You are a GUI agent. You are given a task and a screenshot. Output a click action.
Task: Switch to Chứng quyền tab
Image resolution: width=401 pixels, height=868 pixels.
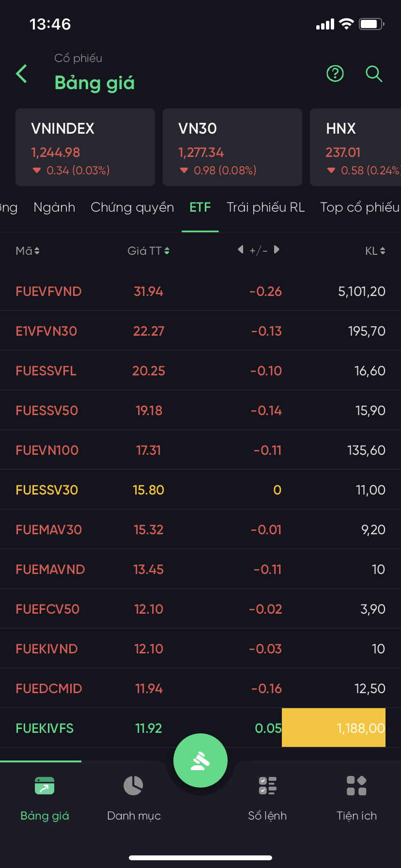[132, 207]
